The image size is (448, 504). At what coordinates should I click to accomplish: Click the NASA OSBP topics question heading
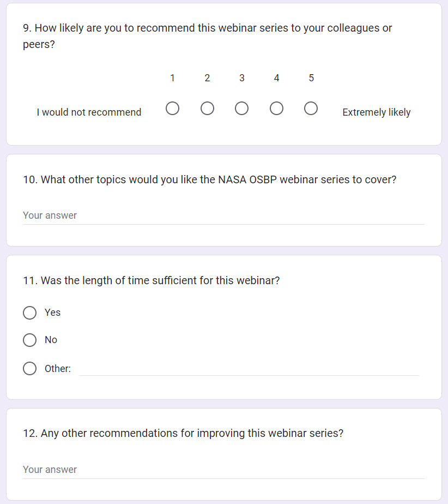click(209, 179)
